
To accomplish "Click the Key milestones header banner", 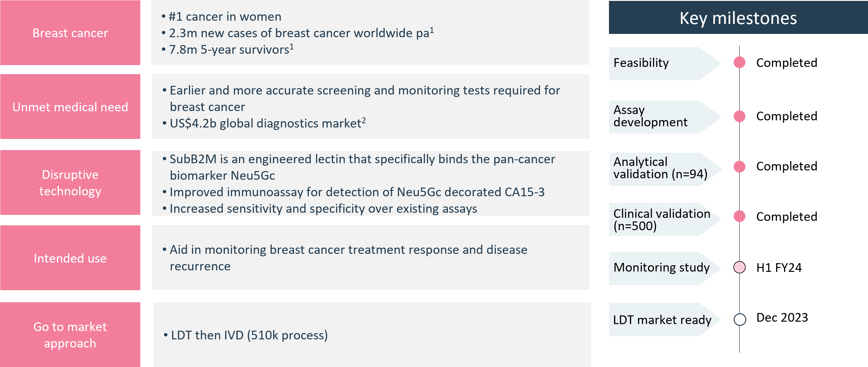I will point(738,17).
